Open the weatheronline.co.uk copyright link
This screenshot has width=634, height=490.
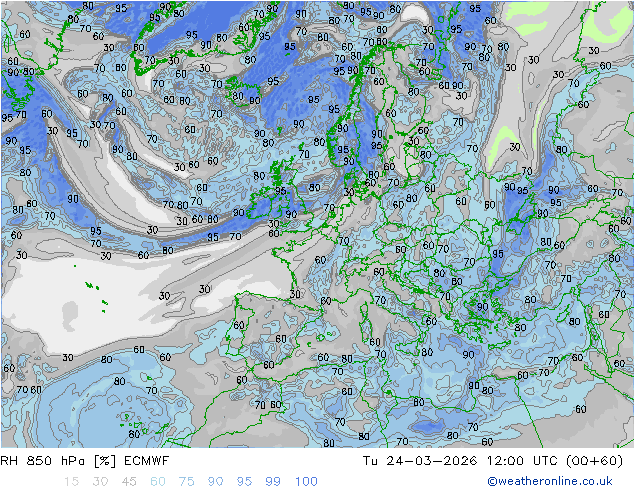[550, 481]
